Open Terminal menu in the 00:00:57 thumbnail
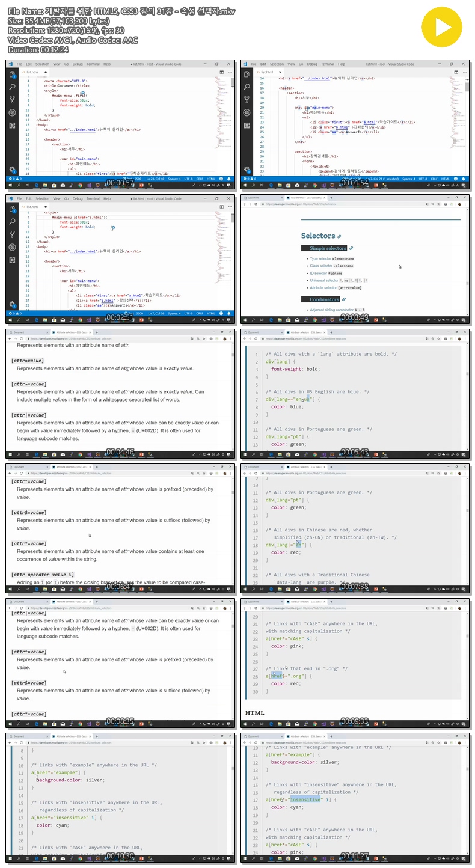 [93, 64]
